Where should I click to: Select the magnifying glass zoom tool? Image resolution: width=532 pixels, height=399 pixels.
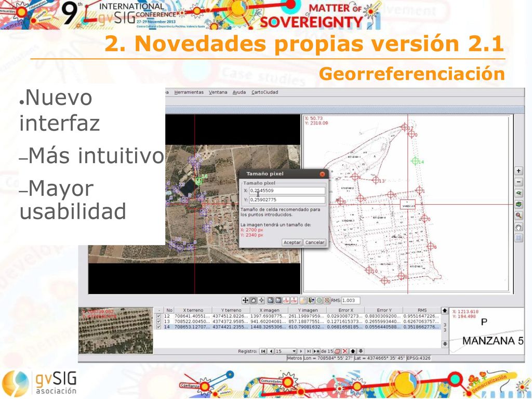pos(518,216)
